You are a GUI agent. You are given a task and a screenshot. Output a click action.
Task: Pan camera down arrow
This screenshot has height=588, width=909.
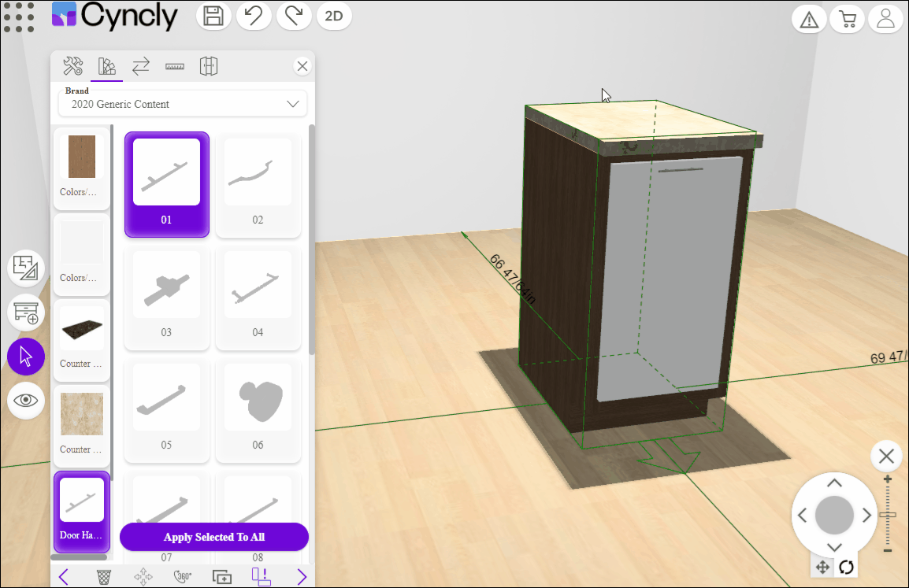[x=834, y=547]
